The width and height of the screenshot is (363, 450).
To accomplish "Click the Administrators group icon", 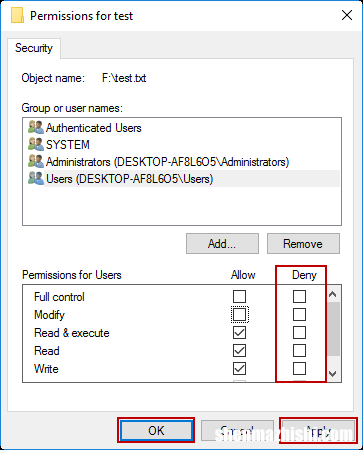I will pyautogui.click(x=36, y=162).
